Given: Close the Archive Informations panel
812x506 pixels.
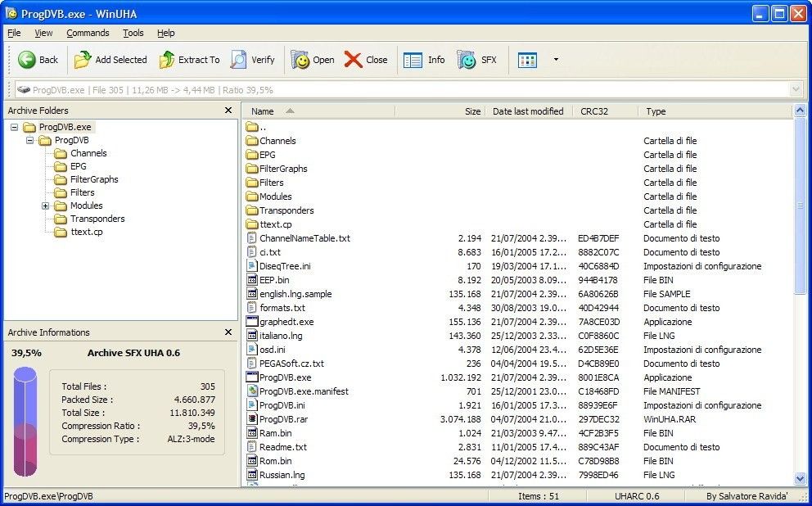Looking at the screenshot, I should click(x=228, y=332).
